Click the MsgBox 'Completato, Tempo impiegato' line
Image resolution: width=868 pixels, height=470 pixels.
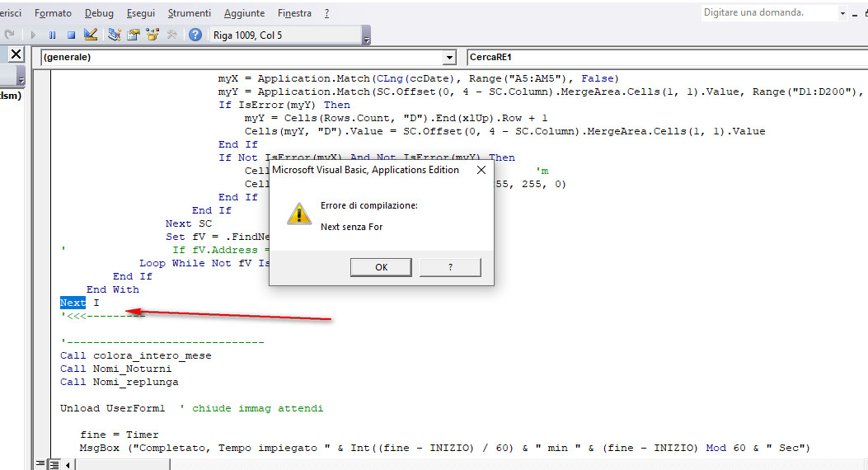[445, 448]
